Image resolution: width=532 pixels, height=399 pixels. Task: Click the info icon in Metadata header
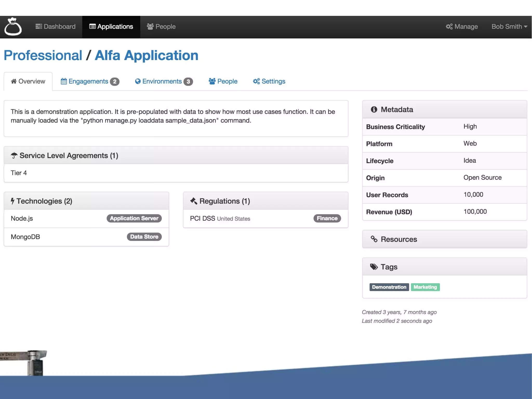[374, 109]
